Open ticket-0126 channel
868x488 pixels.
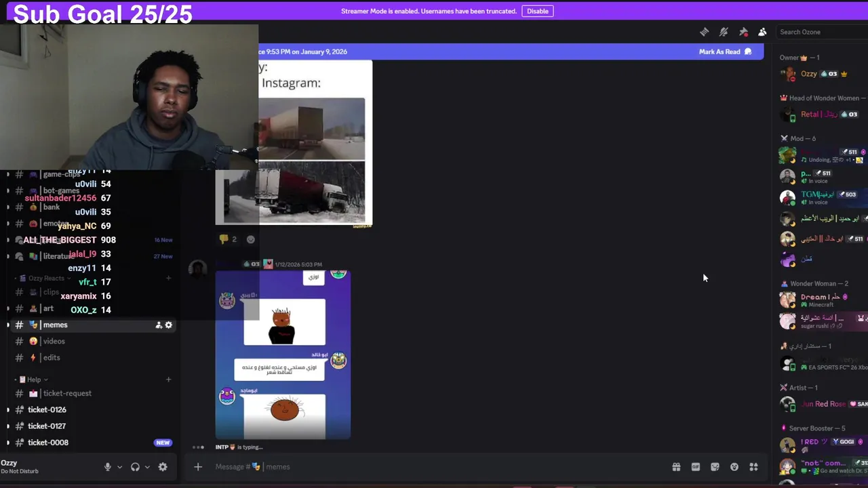click(x=92, y=409)
